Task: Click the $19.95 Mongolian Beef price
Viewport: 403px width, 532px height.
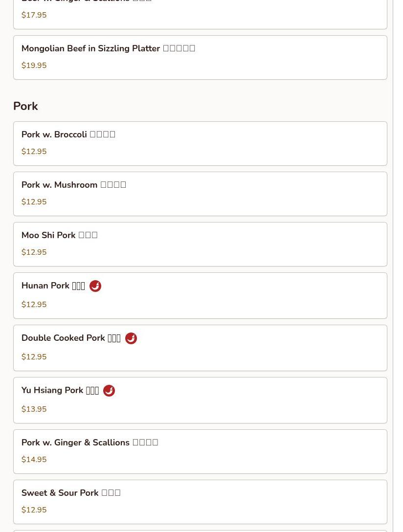Action: tap(34, 66)
